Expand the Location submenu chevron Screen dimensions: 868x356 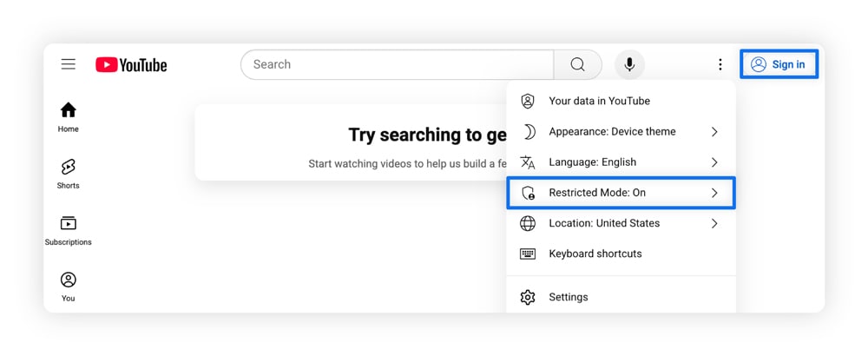coord(714,223)
